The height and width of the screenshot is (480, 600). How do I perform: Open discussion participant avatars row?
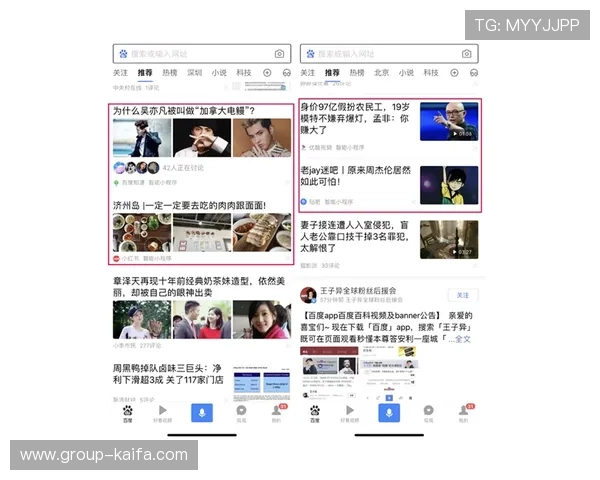tap(137, 168)
